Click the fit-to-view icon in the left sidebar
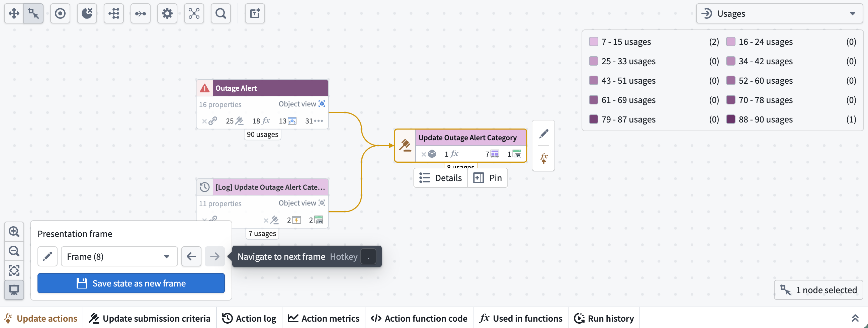868x328 pixels. pos(14,270)
